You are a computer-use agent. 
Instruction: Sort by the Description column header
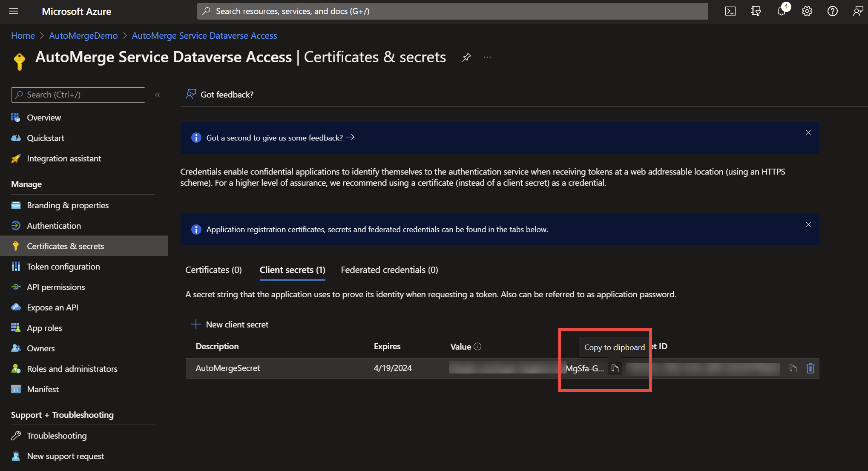(x=217, y=347)
